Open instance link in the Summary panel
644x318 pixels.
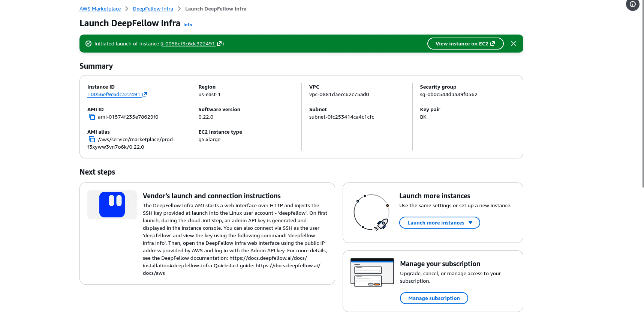click(x=117, y=94)
